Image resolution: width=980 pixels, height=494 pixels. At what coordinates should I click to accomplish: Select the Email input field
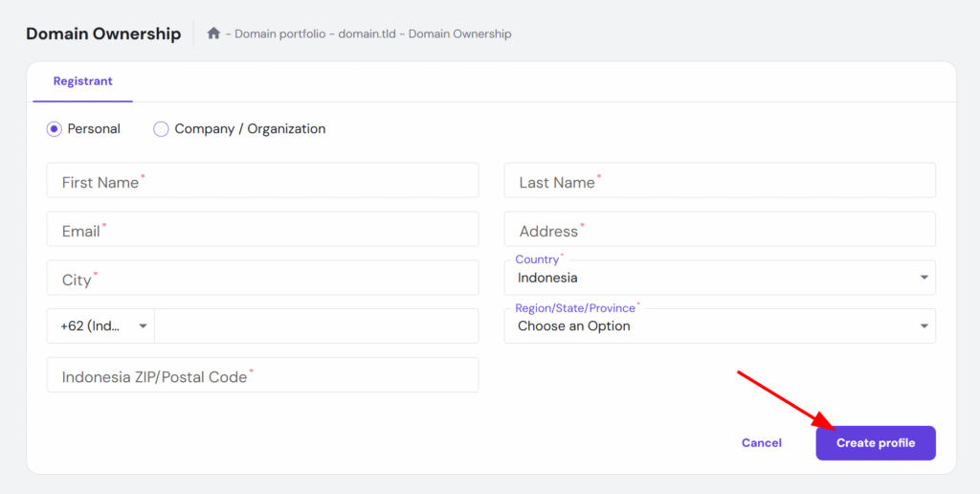262,230
